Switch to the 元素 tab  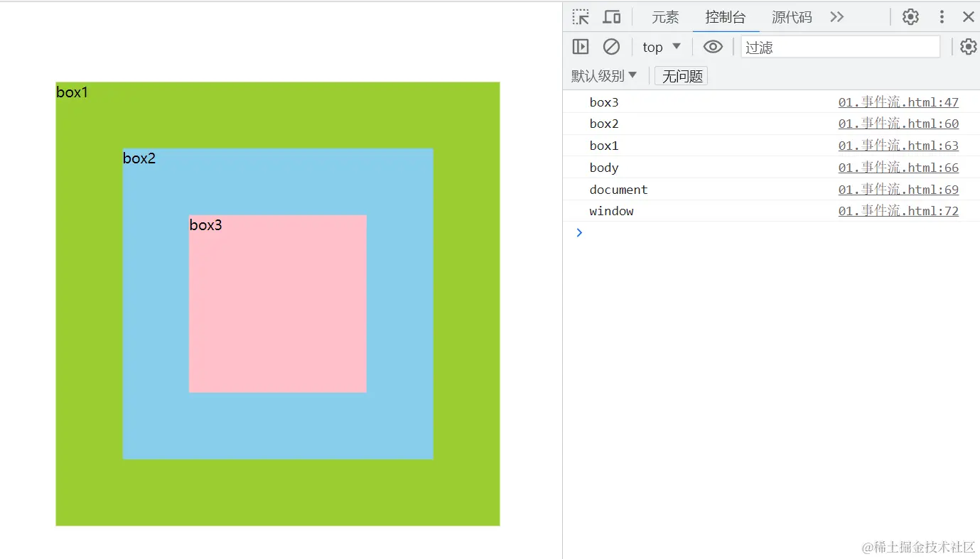[x=666, y=17]
